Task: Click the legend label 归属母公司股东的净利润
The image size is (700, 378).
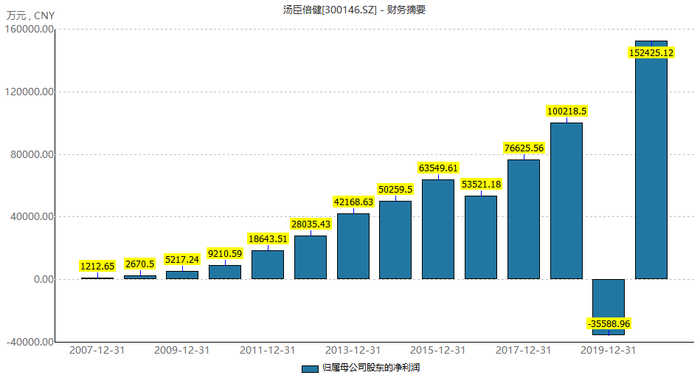Action: coord(371,368)
